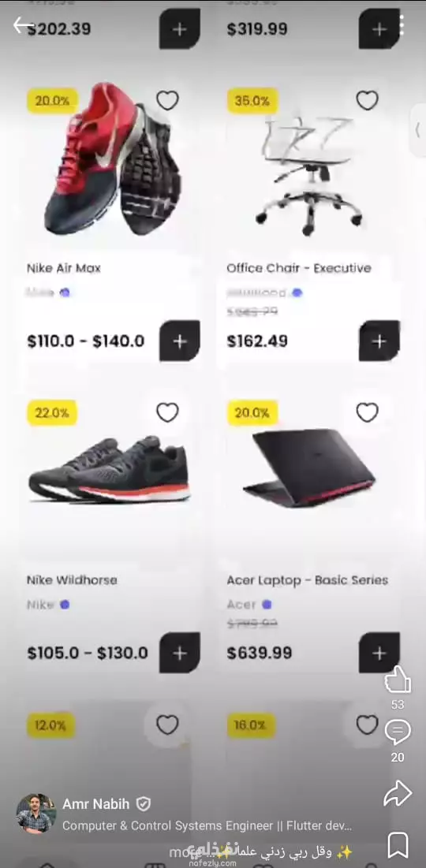Image resolution: width=426 pixels, height=868 pixels.
Task: Like the video with thumbs-up icon
Action: (x=398, y=680)
